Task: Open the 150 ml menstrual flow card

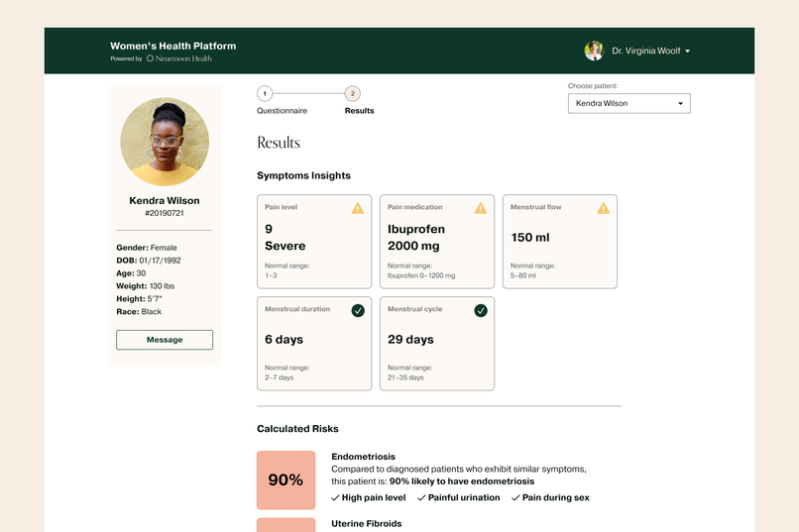Action: 560,242
